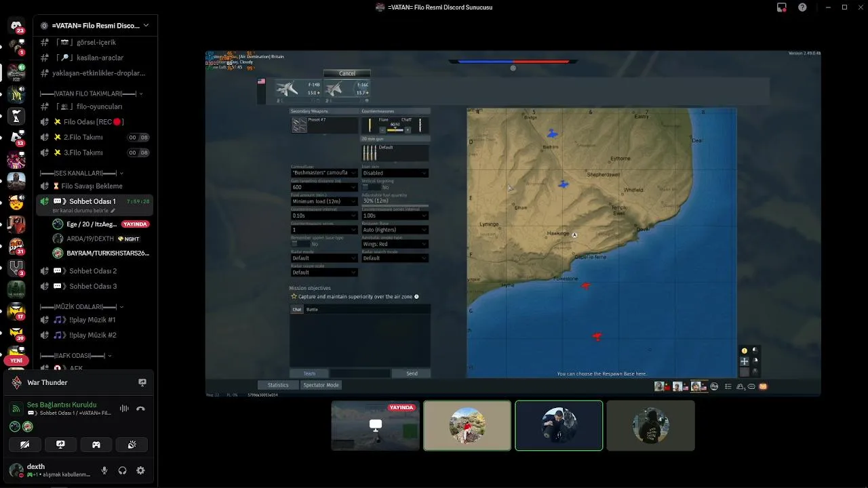The height and width of the screenshot is (488, 868).
Task: Decrease flare count minus button
Action: pyautogui.click(x=382, y=130)
